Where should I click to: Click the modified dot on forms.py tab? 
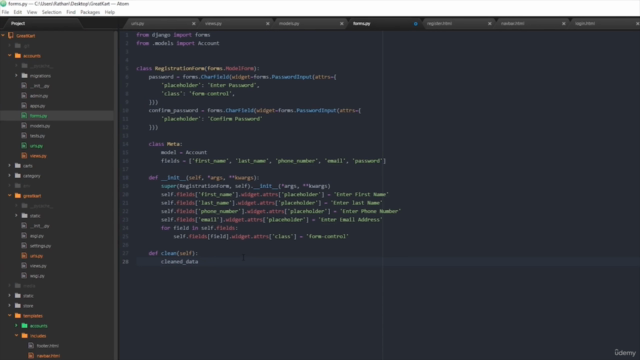pos(416,24)
